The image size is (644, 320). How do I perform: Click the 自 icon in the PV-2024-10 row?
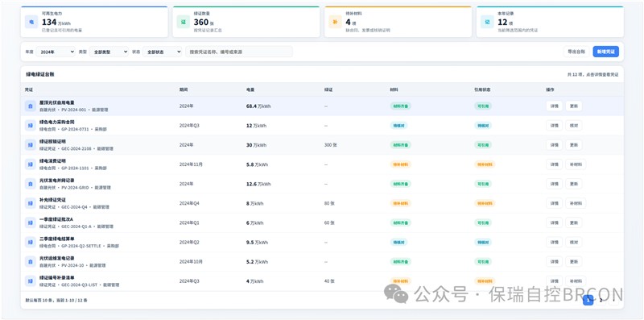coord(30,262)
